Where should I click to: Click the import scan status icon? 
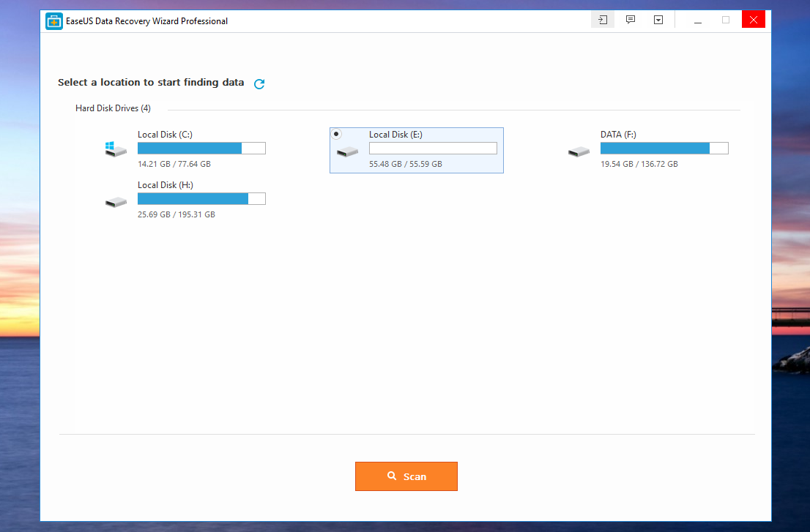point(602,20)
